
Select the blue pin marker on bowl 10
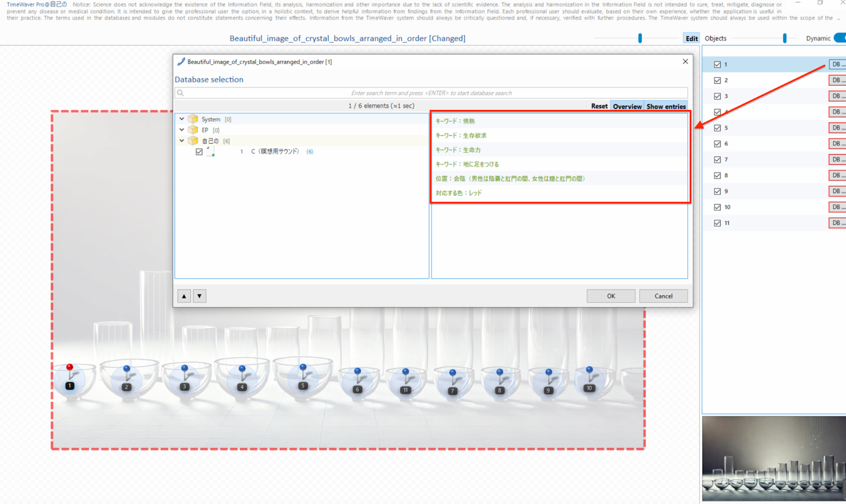point(590,370)
